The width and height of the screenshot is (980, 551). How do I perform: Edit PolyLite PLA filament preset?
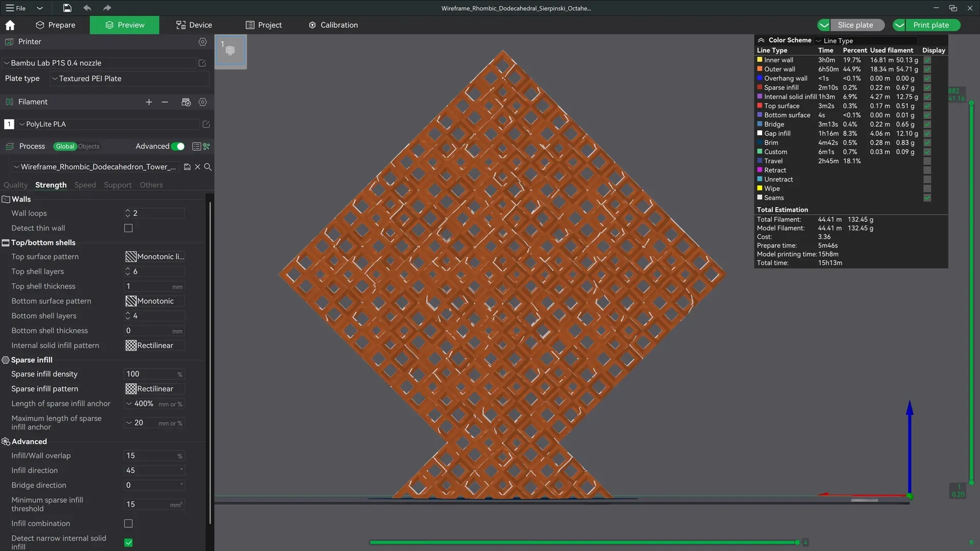(206, 124)
